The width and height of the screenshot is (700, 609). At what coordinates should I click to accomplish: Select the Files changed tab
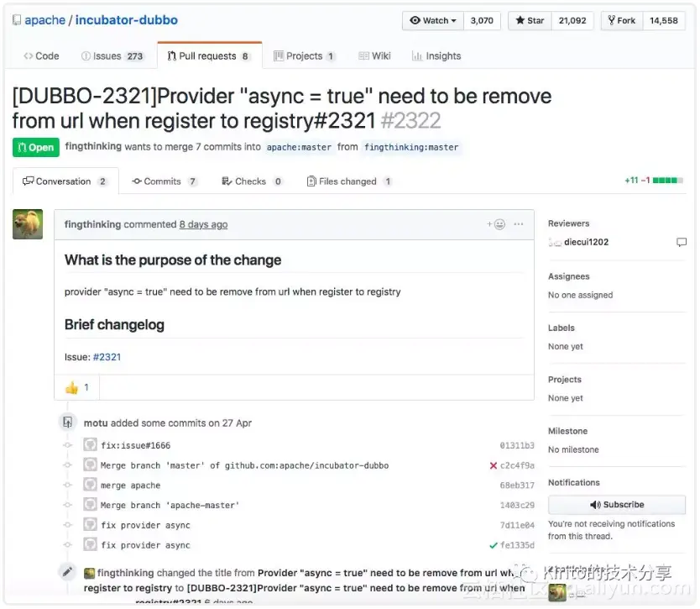349,181
